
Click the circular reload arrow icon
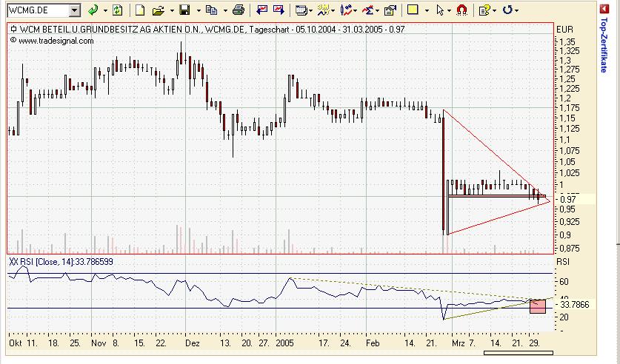[507, 10]
